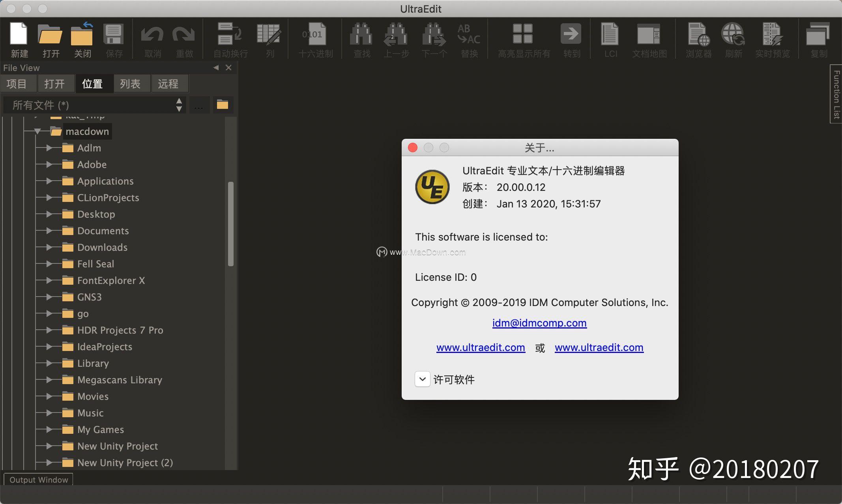Expand the 许可软件 disclosure in About dialog
The image size is (842, 504).
(x=422, y=379)
